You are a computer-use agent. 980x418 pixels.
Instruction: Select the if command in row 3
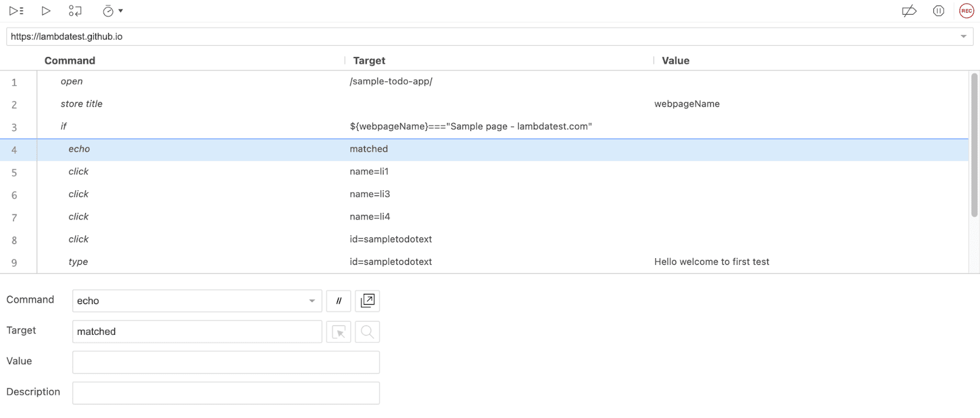pyautogui.click(x=64, y=127)
